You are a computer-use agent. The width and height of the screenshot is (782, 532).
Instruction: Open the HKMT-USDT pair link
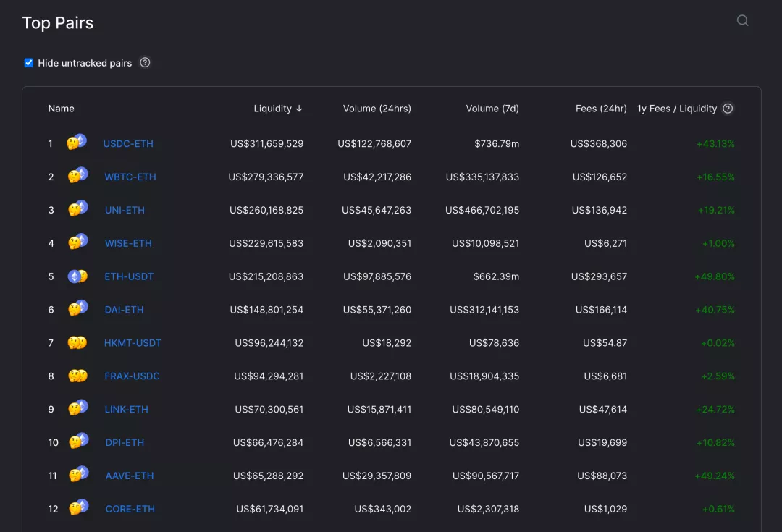[x=133, y=343]
